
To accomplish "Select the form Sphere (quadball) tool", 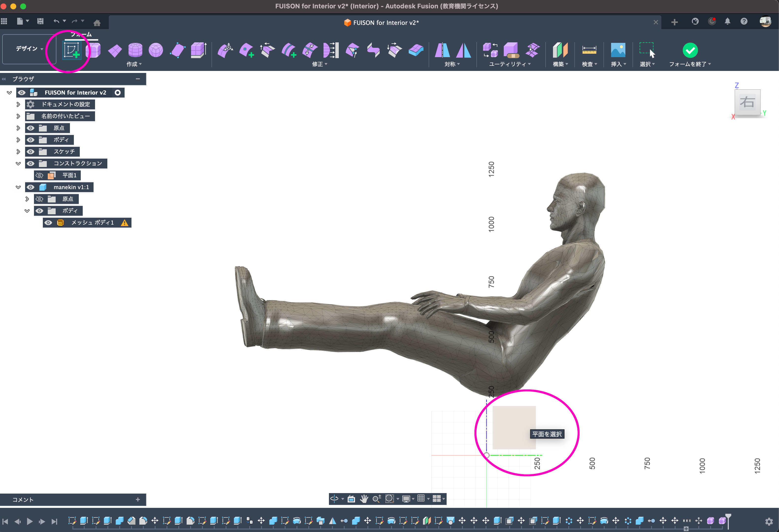I will tap(156, 50).
